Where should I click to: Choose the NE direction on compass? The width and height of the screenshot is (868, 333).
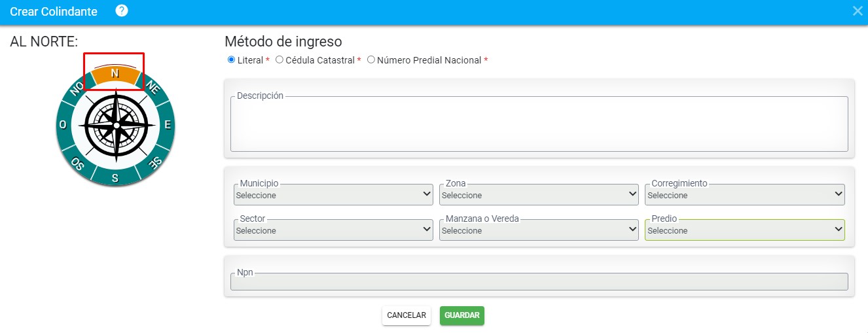(x=152, y=88)
